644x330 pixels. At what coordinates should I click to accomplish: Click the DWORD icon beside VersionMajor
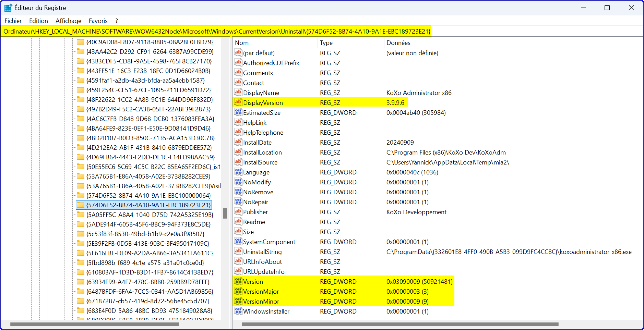click(x=238, y=291)
